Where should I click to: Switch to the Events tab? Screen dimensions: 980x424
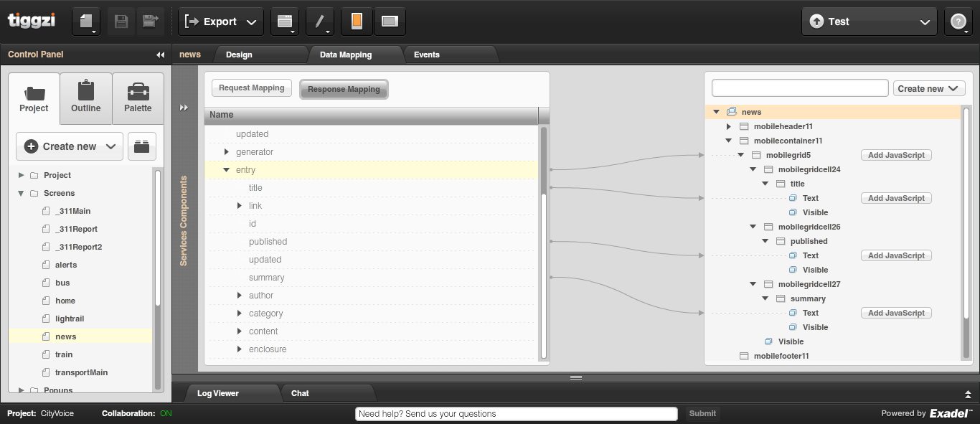pos(427,55)
